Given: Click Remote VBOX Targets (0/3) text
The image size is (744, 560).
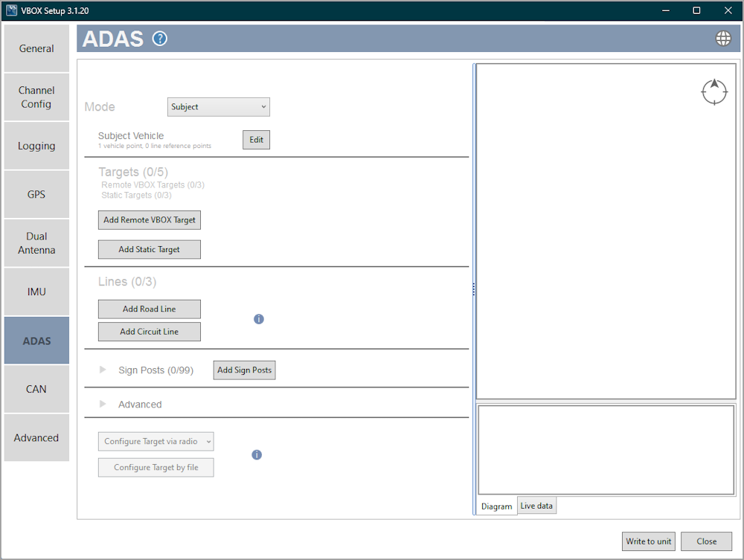Looking at the screenshot, I should point(153,185).
